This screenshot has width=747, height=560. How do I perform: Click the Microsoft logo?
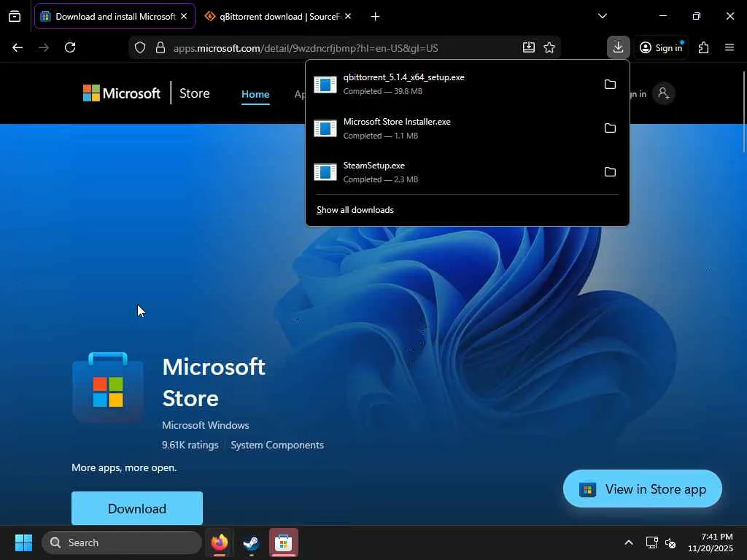point(122,93)
